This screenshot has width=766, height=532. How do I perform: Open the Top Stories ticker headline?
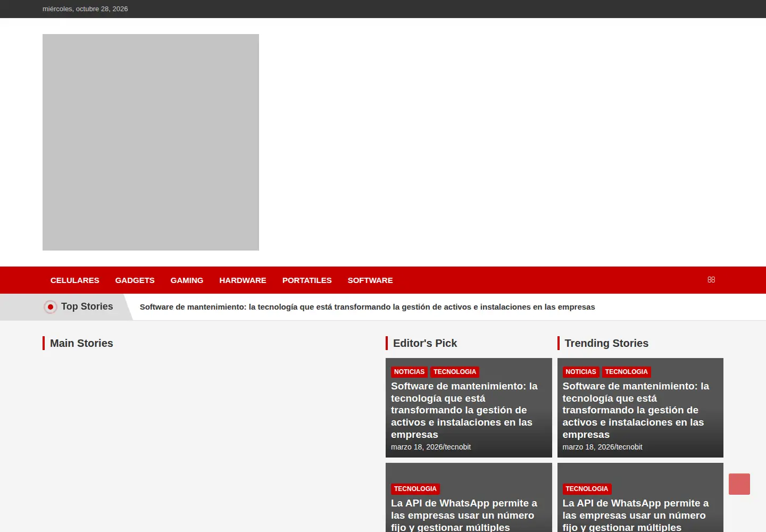[367, 307]
